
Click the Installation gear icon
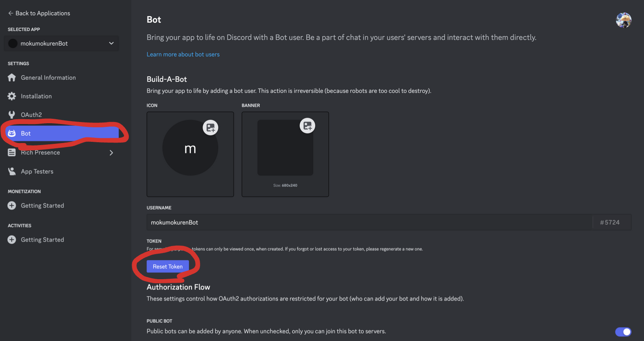click(x=12, y=96)
